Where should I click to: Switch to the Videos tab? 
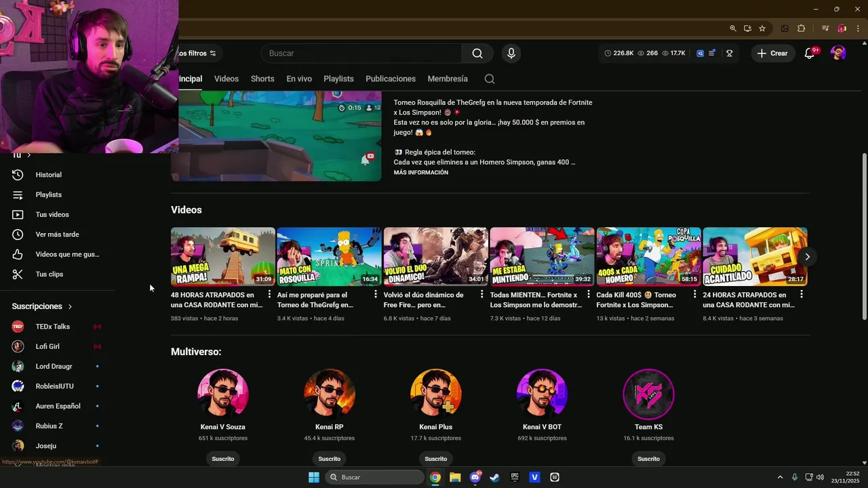(x=226, y=79)
